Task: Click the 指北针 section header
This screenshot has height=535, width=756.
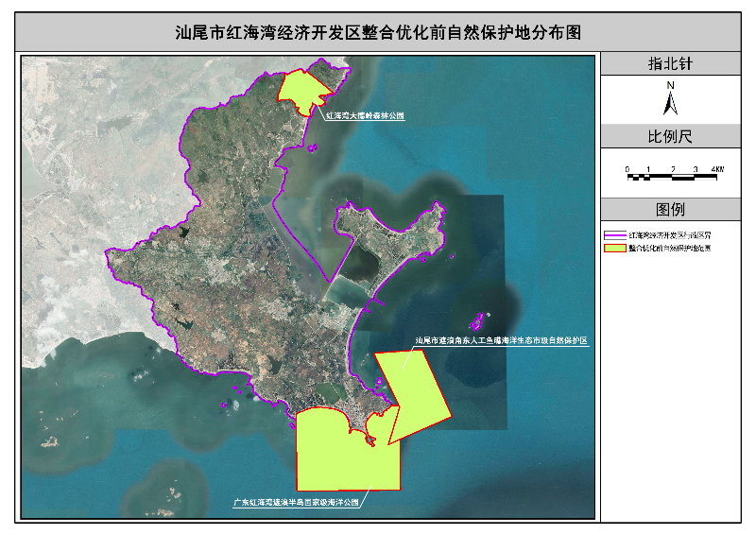Action: [670, 63]
